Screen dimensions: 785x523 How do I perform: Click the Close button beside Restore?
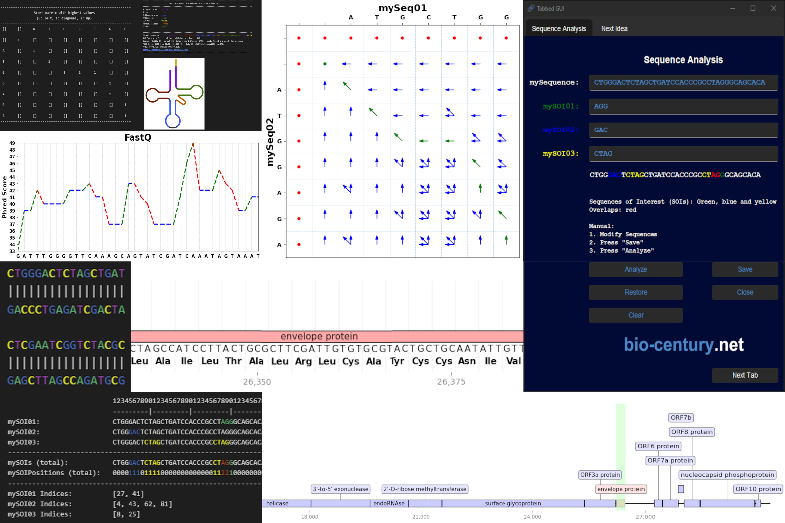[744, 293]
